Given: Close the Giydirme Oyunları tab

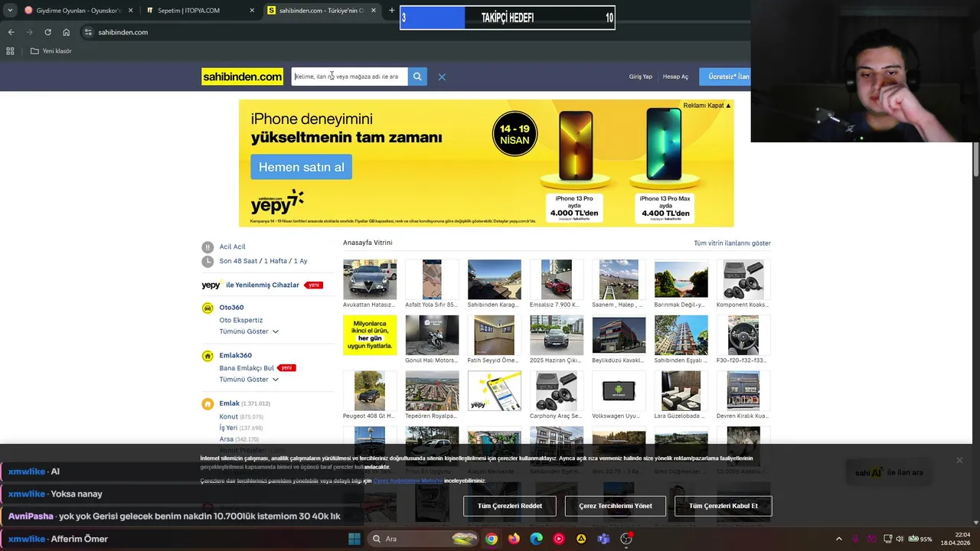Looking at the screenshot, I should pyautogui.click(x=130, y=11).
